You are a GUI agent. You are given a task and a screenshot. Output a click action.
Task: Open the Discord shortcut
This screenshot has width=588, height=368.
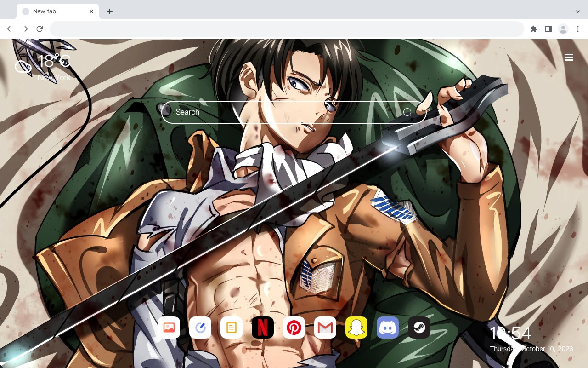point(388,328)
